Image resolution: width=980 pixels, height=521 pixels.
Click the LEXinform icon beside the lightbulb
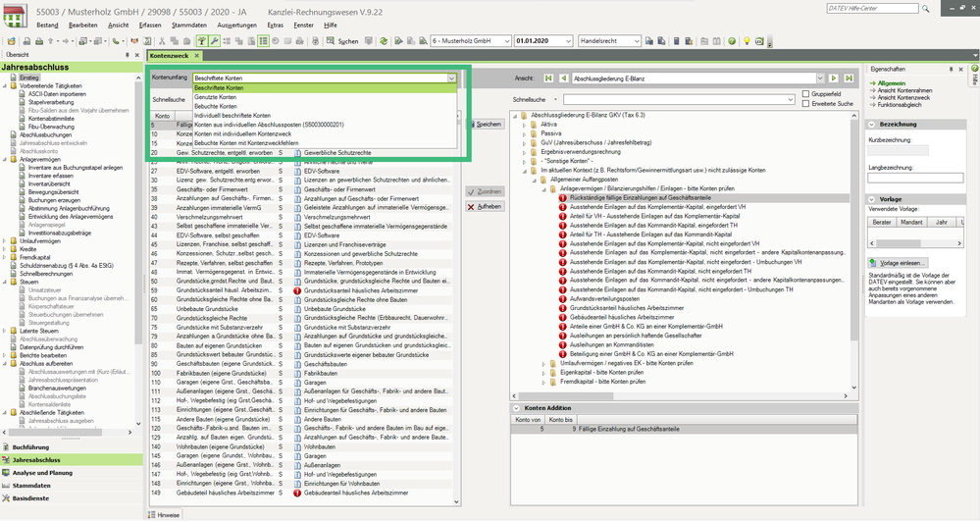pyautogui.click(x=759, y=41)
